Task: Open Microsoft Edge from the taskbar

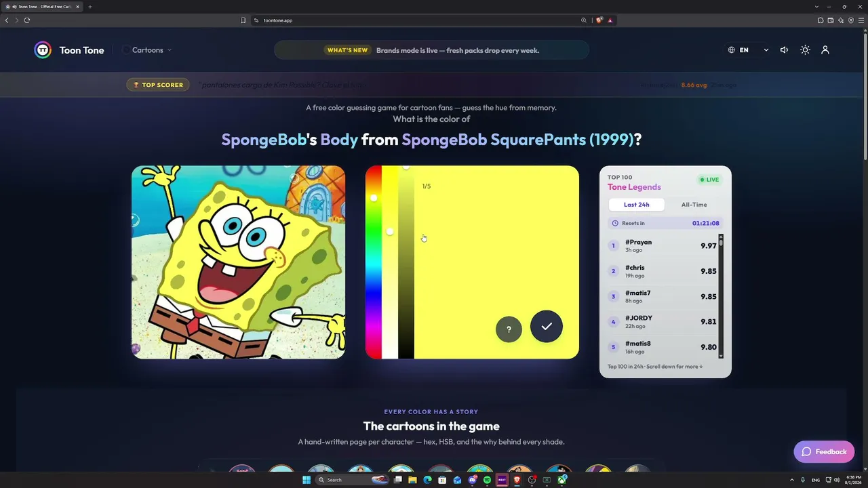Action: (x=427, y=480)
